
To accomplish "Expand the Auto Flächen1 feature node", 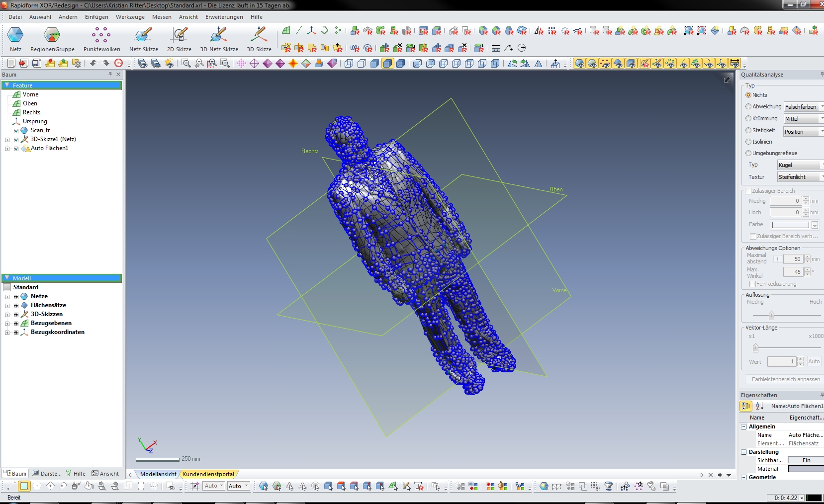I will click(x=7, y=149).
